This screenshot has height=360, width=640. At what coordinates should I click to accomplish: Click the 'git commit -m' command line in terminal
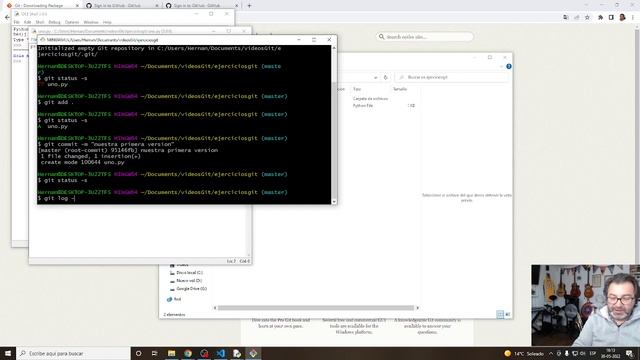(106, 144)
